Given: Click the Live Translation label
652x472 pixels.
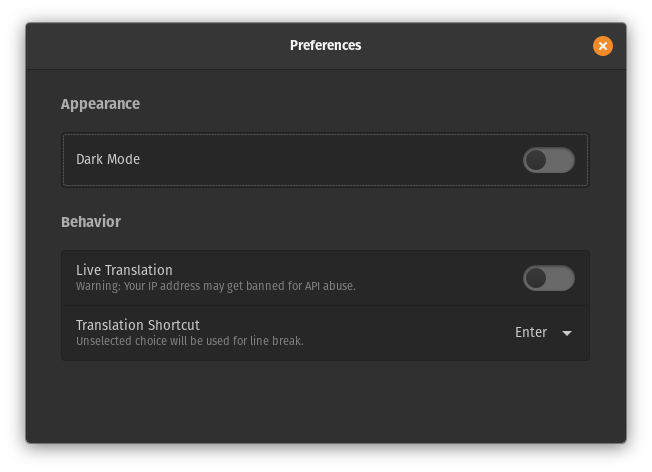Looking at the screenshot, I should tap(124, 270).
